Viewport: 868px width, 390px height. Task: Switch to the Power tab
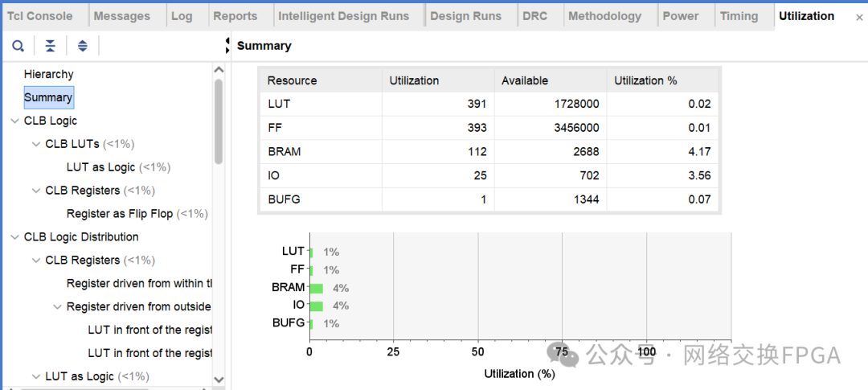(680, 16)
